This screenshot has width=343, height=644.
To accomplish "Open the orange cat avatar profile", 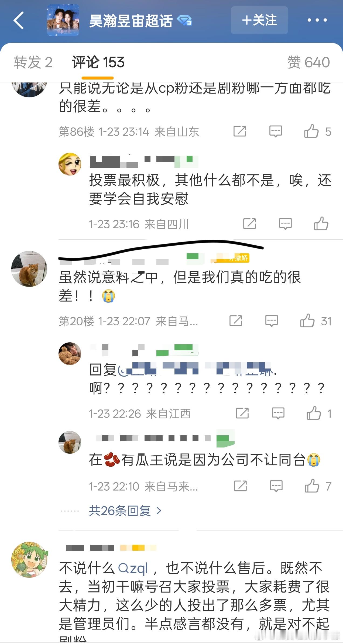I will click(x=29, y=269).
